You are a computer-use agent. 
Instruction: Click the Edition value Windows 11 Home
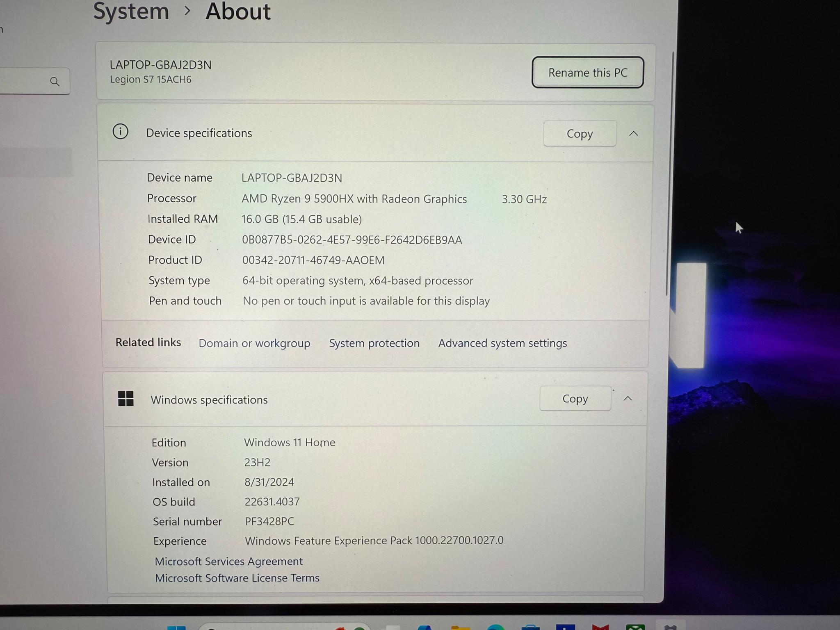point(290,442)
